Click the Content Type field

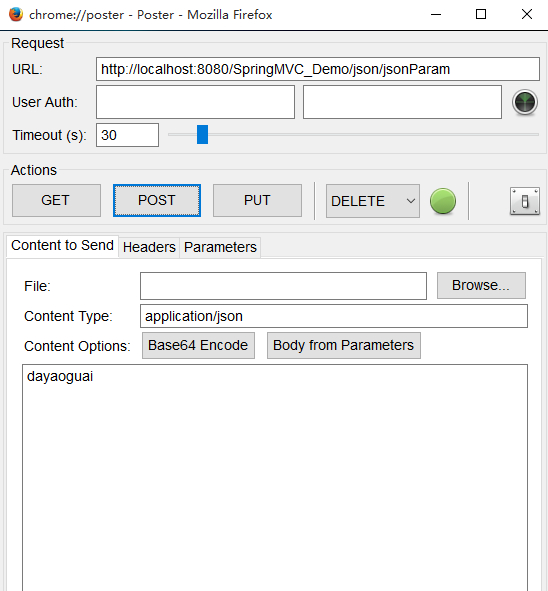[334, 316]
